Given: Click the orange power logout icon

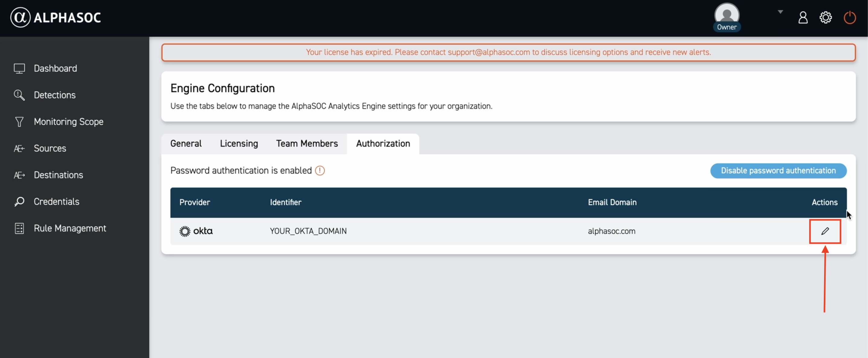Looking at the screenshot, I should (x=849, y=18).
